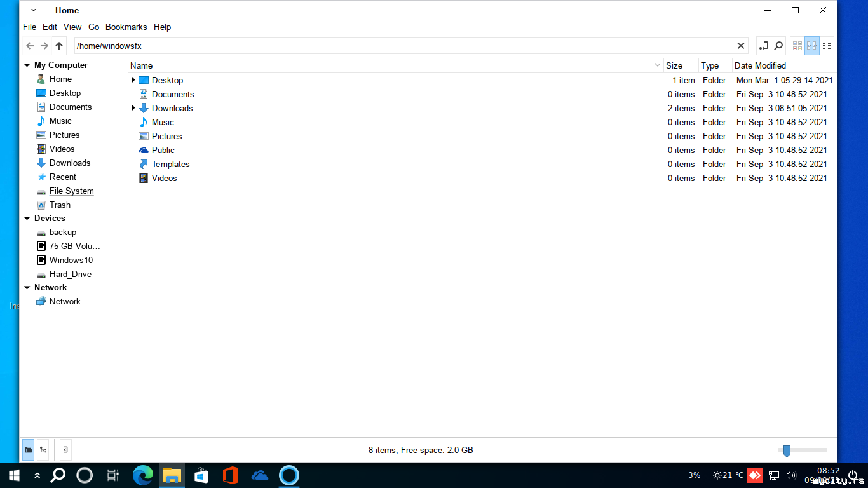
Task: Expand the Desktop folder row
Action: [x=133, y=80]
